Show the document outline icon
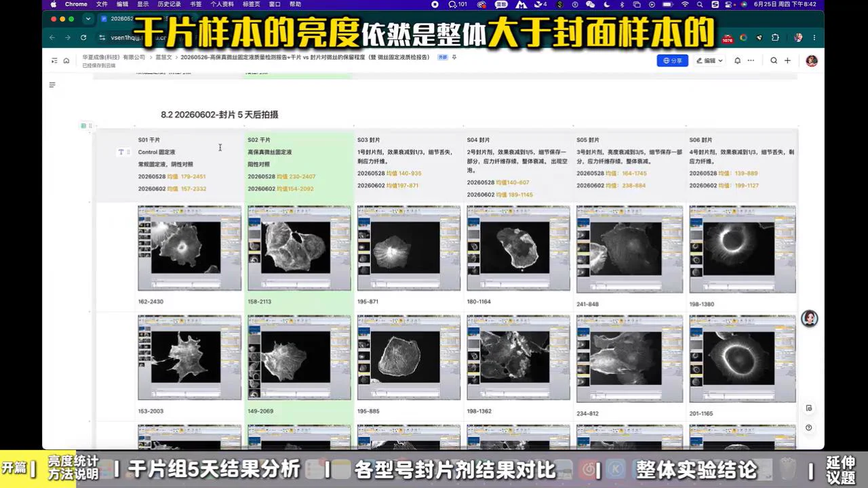The image size is (868, 488). tap(52, 85)
